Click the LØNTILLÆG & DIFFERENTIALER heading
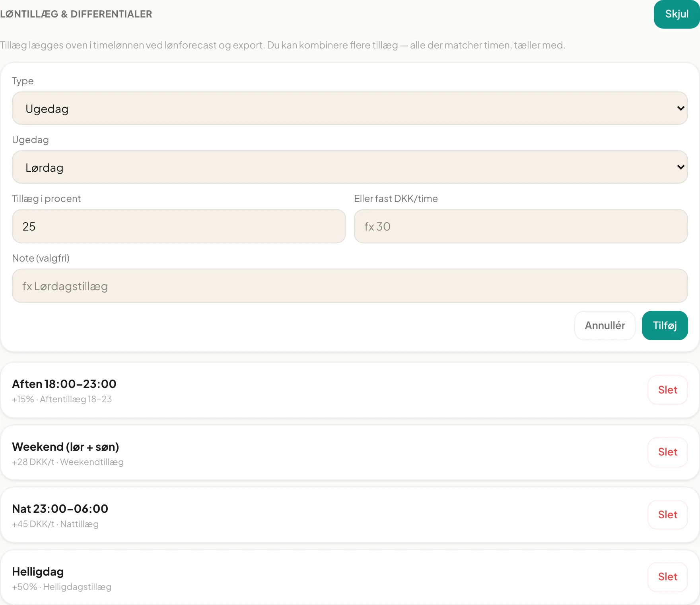 point(76,14)
